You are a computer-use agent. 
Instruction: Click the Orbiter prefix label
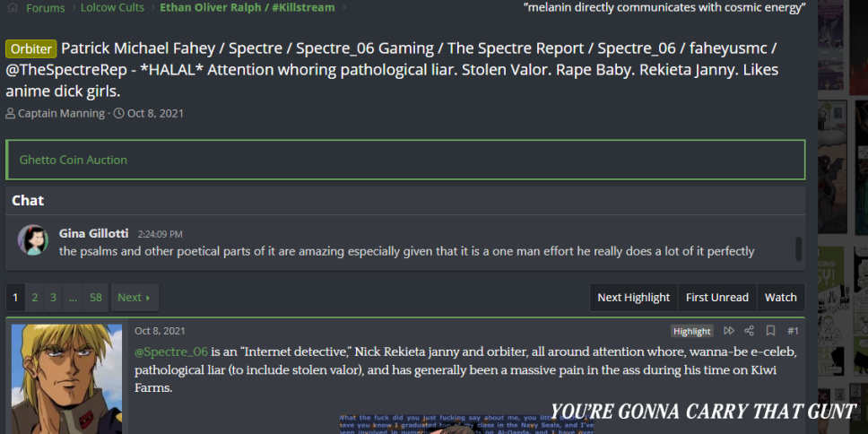click(30, 48)
